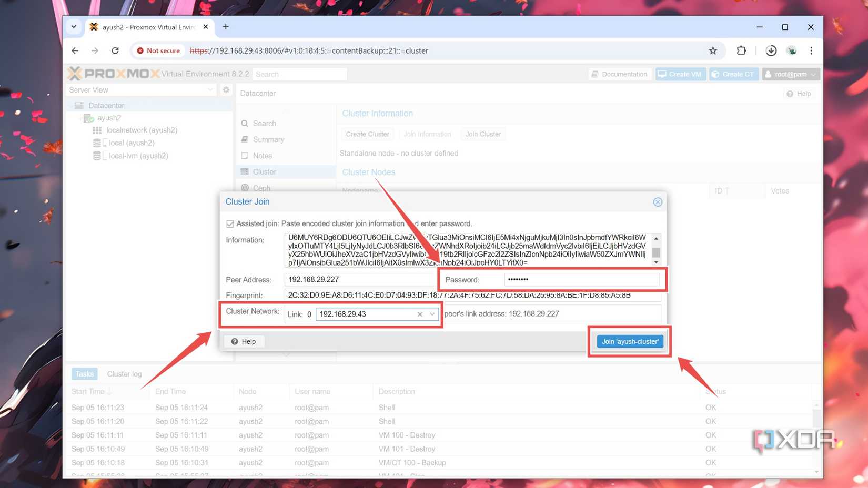Clear the network field using the X icon
868x488 pixels.
click(x=419, y=314)
